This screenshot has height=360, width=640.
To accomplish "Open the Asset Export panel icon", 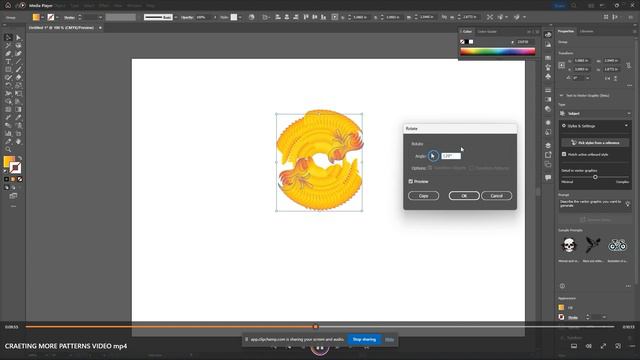I will (548, 155).
